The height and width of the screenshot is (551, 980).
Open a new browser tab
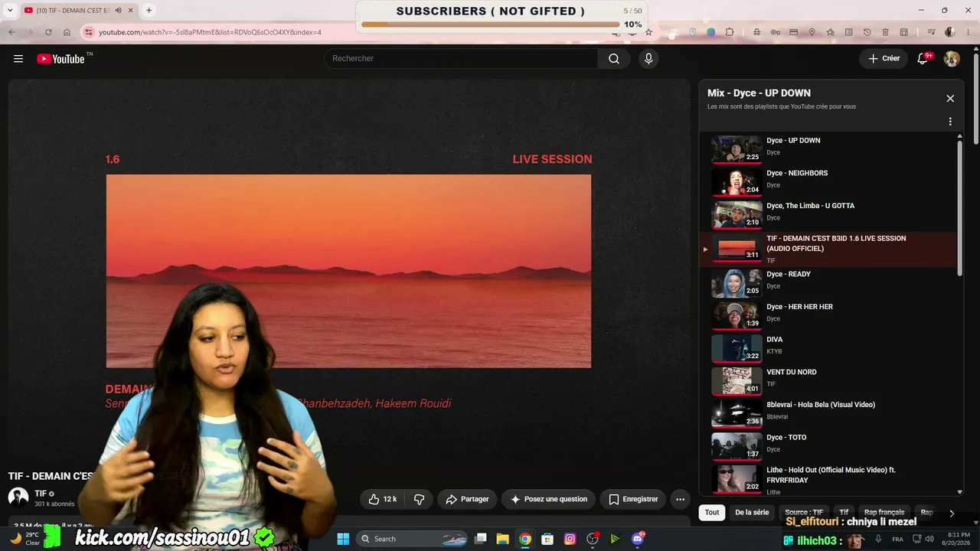click(149, 10)
